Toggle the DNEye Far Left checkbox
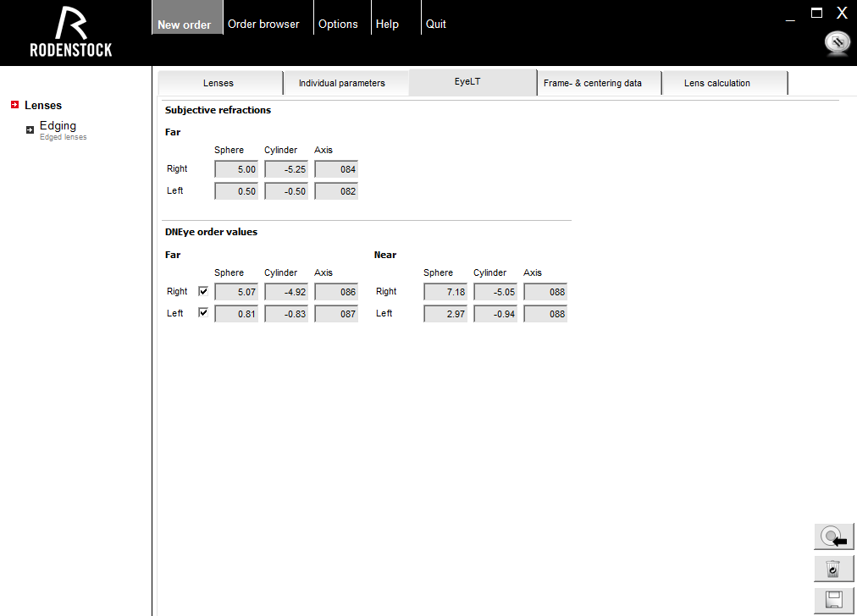The image size is (857, 616). (203, 313)
